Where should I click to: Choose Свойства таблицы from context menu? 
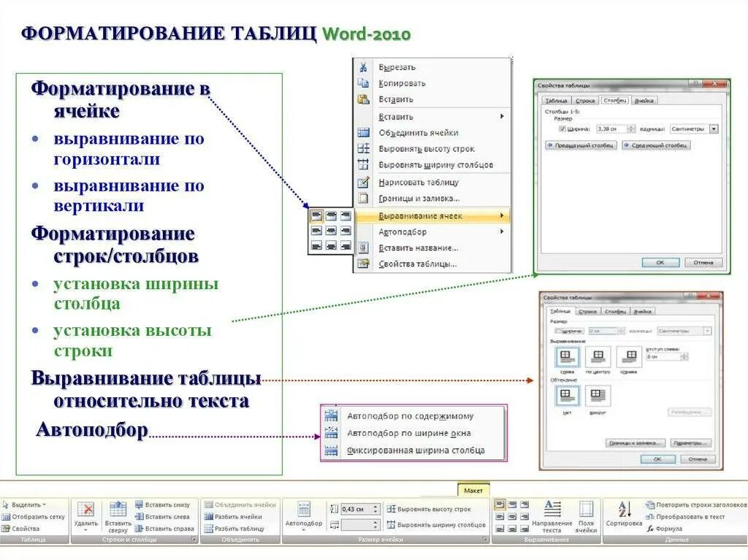pyautogui.click(x=433, y=264)
